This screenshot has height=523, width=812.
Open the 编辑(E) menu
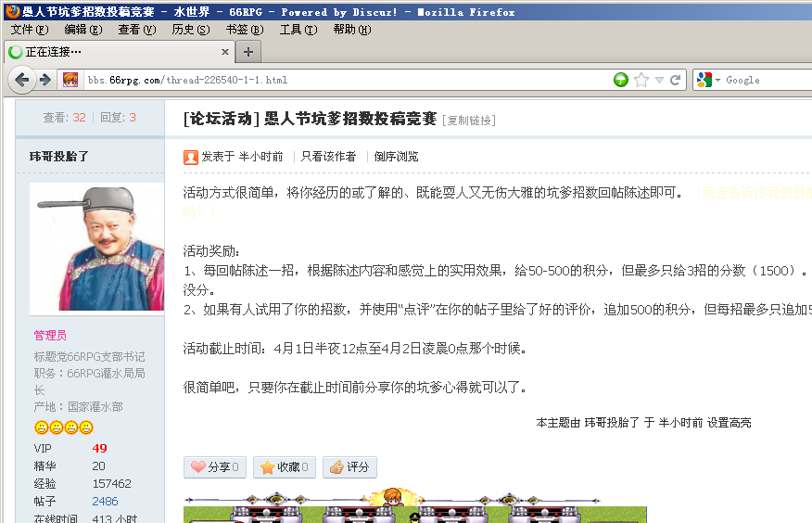82,30
